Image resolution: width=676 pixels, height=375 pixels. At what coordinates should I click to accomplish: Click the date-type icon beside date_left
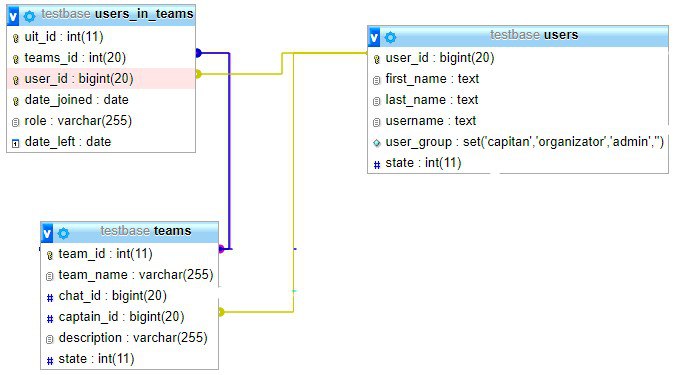pyautogui.click(x=16, y=143)
